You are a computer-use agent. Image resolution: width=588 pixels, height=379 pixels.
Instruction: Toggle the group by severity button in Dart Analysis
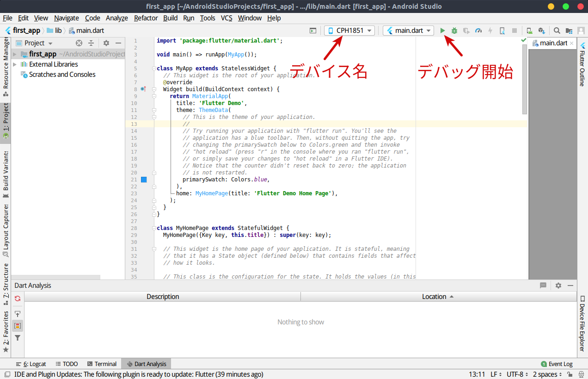(x=18, y=326)
